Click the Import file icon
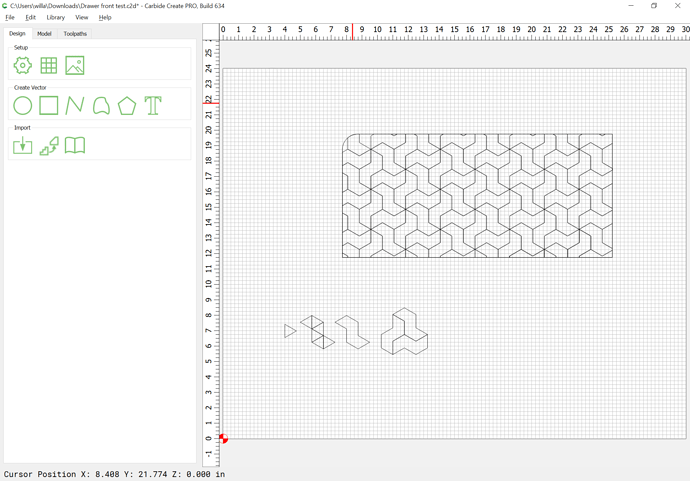690x481 pixels. point(22,145)
